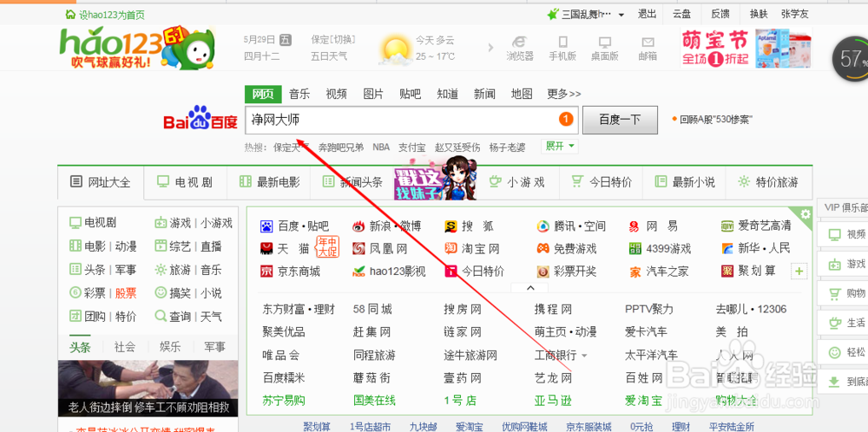This screenshot has width=868, height=432.
Task: Open 更多>> search categories
Action: pos(564,94)
